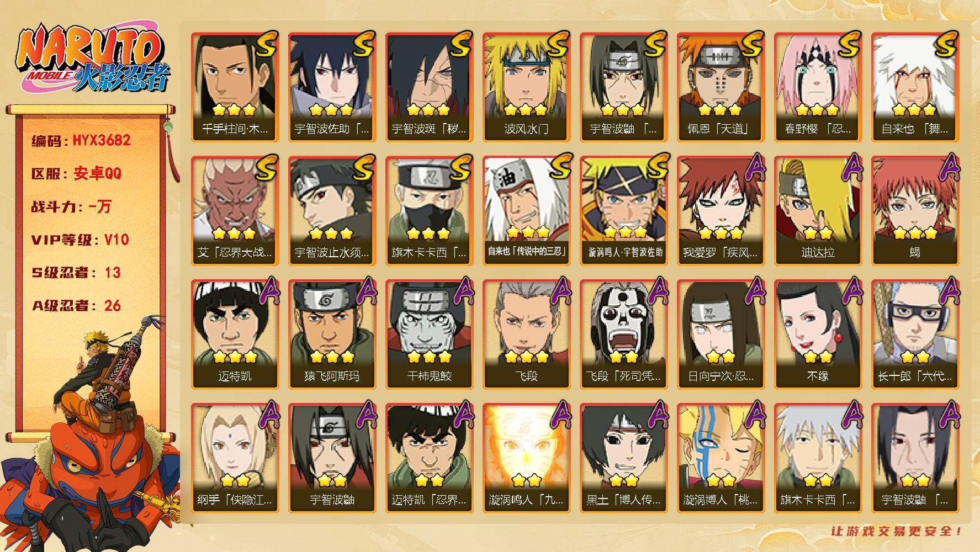Image resolution: width=980 pixels, height=552 pixels.
Task: Click the star rating on 蝎 card
Action: tap(915, 233)
